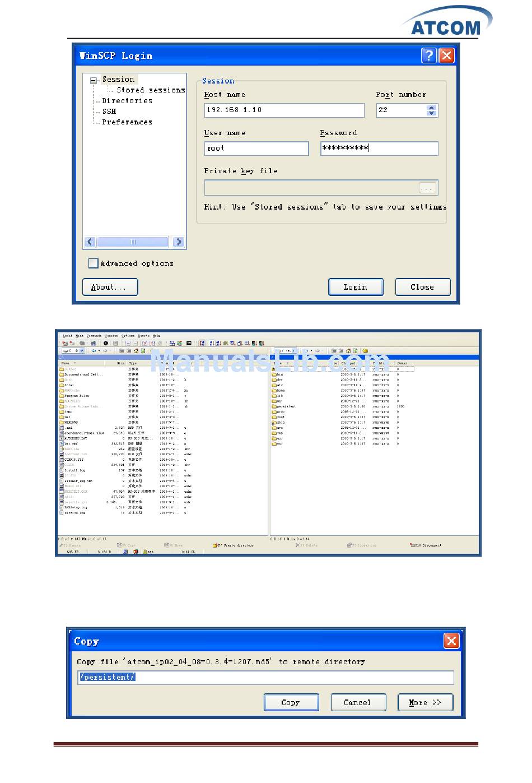Click the local panel back arrow
Screen dimensions: 532x783
pyautogui.click(x=94, y=351)
